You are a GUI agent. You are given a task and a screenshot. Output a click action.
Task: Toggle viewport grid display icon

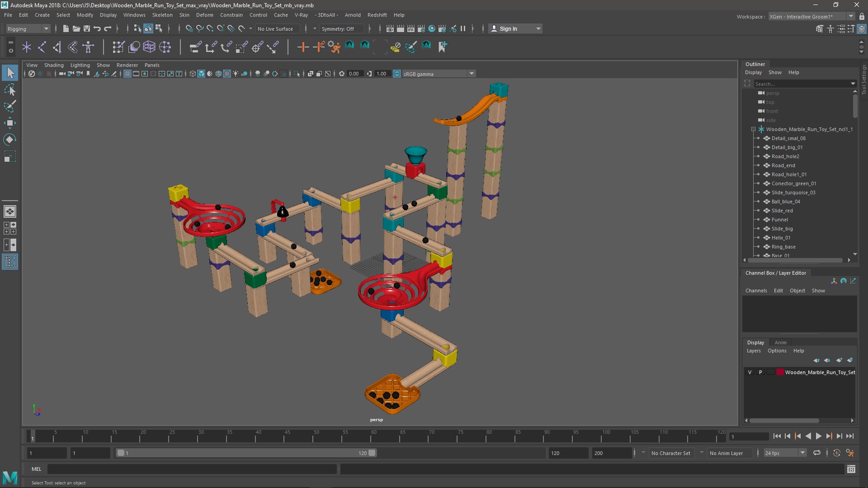(x=127, y=74)
